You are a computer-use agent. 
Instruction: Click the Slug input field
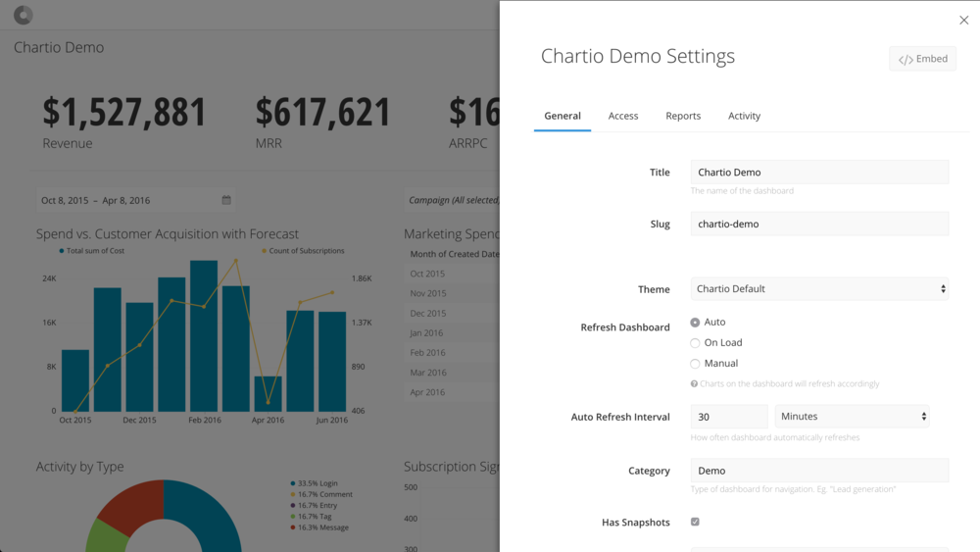(819, 224)
